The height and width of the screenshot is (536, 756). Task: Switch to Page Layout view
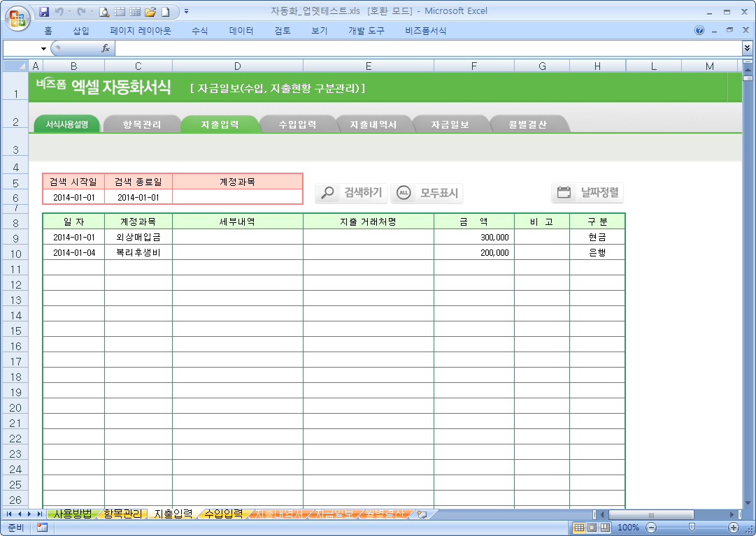tap(592, 528)
